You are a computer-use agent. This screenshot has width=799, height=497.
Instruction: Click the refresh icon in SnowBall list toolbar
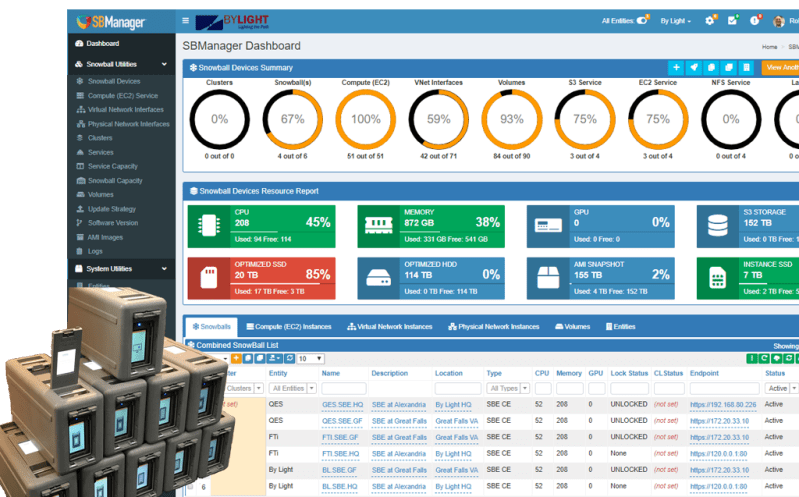pos(289,358)
